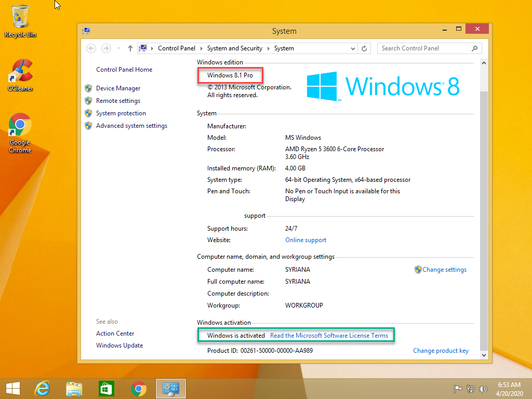
Task: Click the search magnifier icon
Action: pos(475,48)
